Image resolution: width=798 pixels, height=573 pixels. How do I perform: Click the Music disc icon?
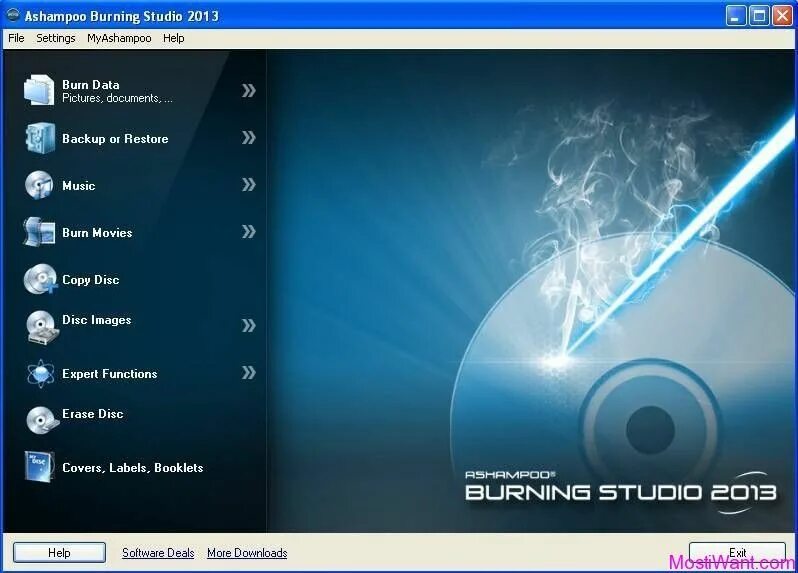click(39, 185)
